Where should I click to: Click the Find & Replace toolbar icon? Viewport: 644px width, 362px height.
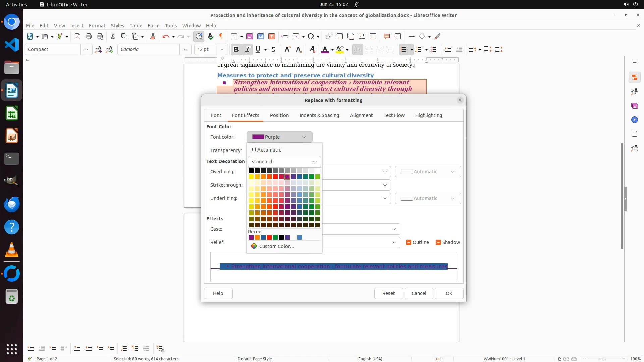coord(199,36)
